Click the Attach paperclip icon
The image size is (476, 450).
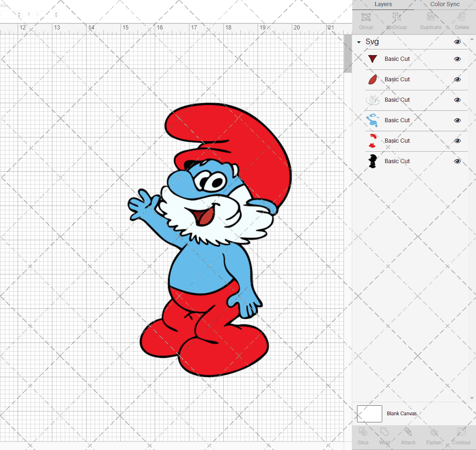point(408,432)
